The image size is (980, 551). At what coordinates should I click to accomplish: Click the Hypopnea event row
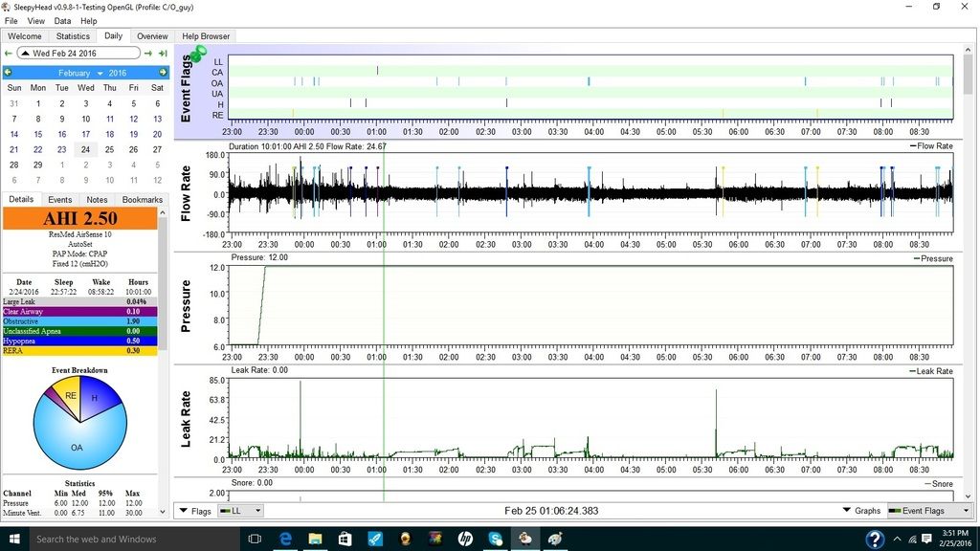point(80,342)
